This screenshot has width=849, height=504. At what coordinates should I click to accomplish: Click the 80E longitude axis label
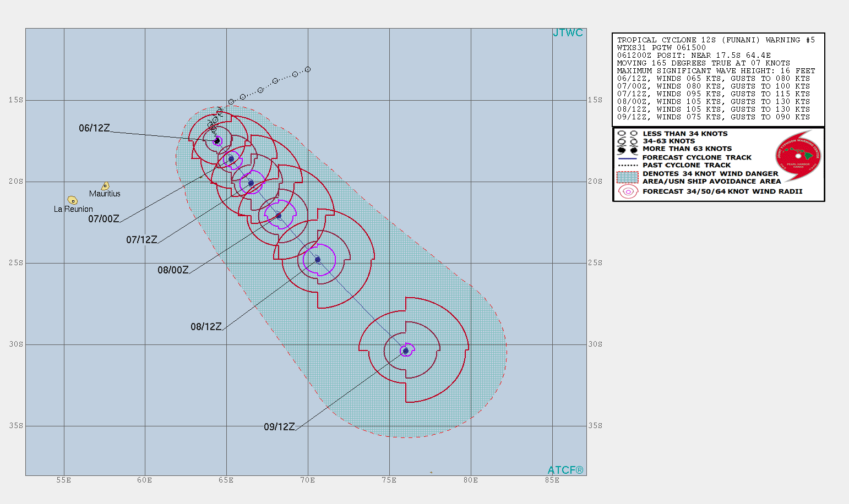point(471,480)
